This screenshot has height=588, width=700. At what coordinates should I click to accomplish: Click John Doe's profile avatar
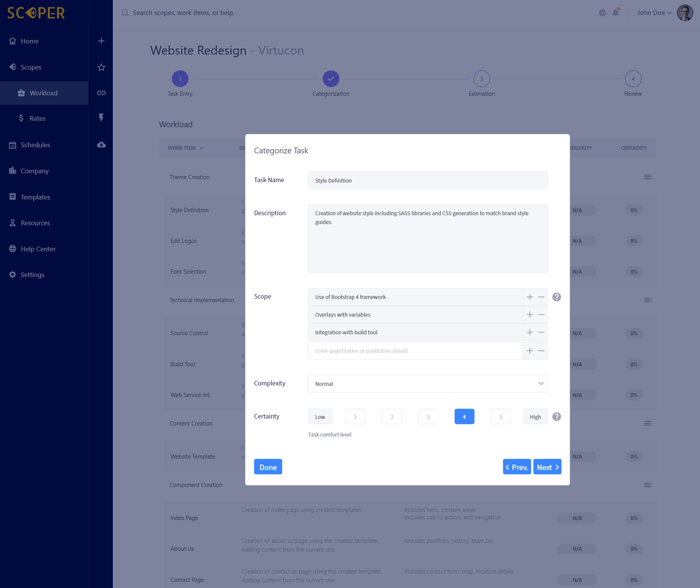pyautogui.click(x=685, y=13)
